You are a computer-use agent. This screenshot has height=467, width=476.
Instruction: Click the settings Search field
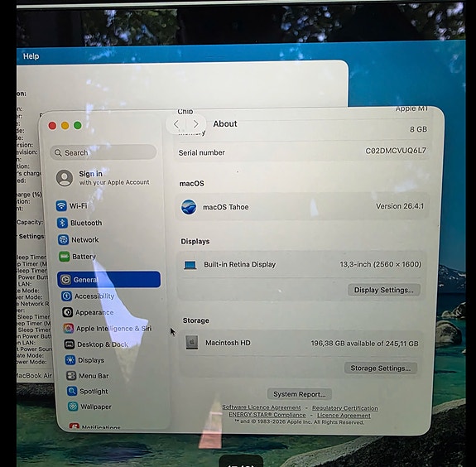(103, 152)
